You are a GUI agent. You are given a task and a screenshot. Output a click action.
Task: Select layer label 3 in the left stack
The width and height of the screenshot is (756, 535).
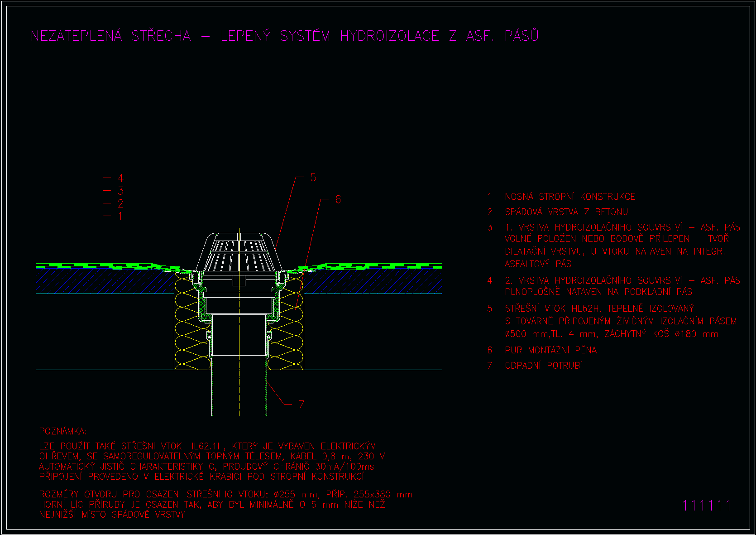120,191
